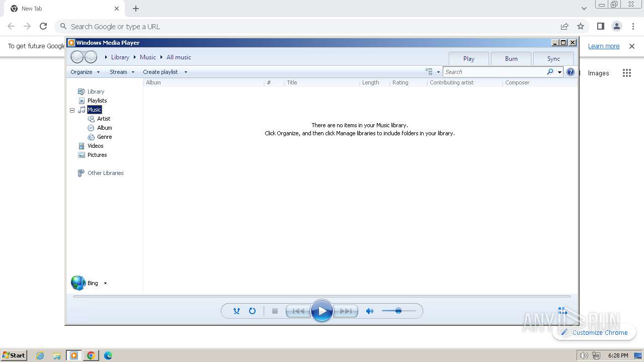
Task: Open Microsoft Edge from taskbar
Action: tap(108, 355)
